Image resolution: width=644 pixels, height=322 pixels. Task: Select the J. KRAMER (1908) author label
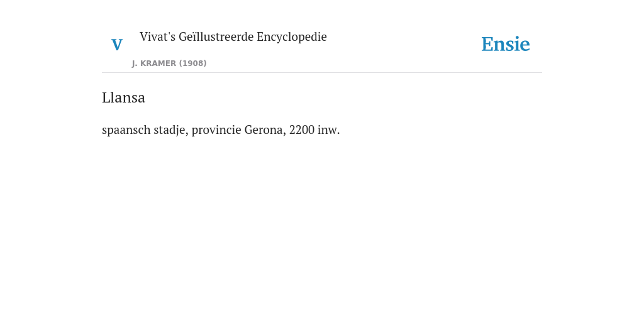(169, 64)
